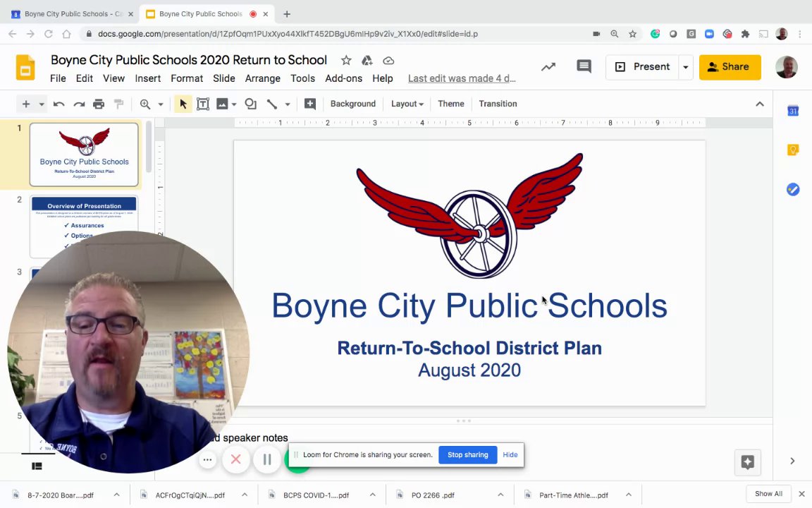Open the View menu
The image size is (812, 508).
tap(113, 78)
